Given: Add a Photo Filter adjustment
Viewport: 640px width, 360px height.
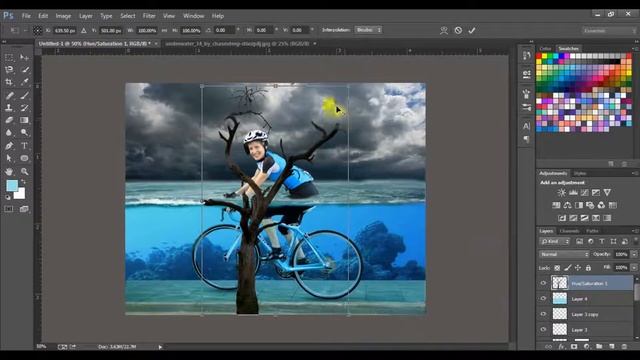Looking at the screenshot, I should click(x=590, y=205).
